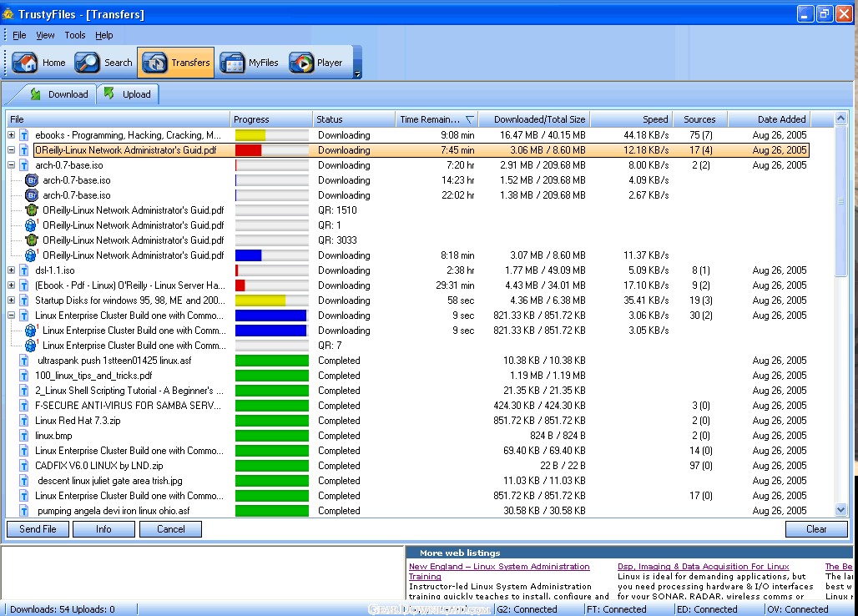The width and height of the screenshot is (858, 616).
Task: Click source icon on the QR: 3033 row
Action: pyautogui.click(x=32, y=240)
